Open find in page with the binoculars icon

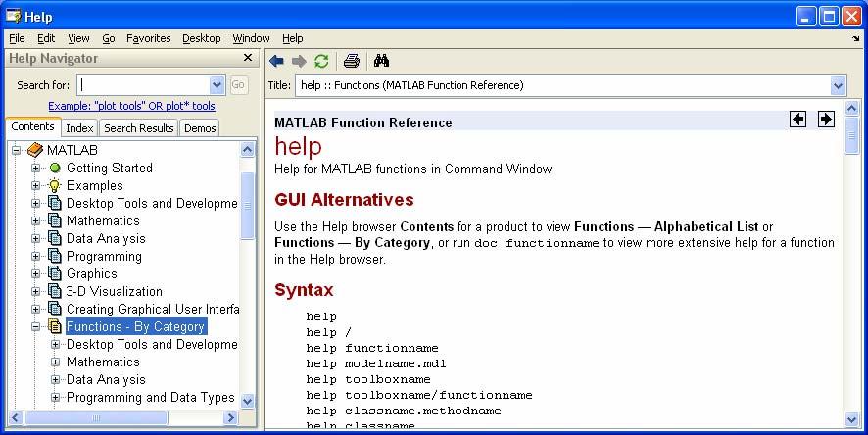coord(381,61)
